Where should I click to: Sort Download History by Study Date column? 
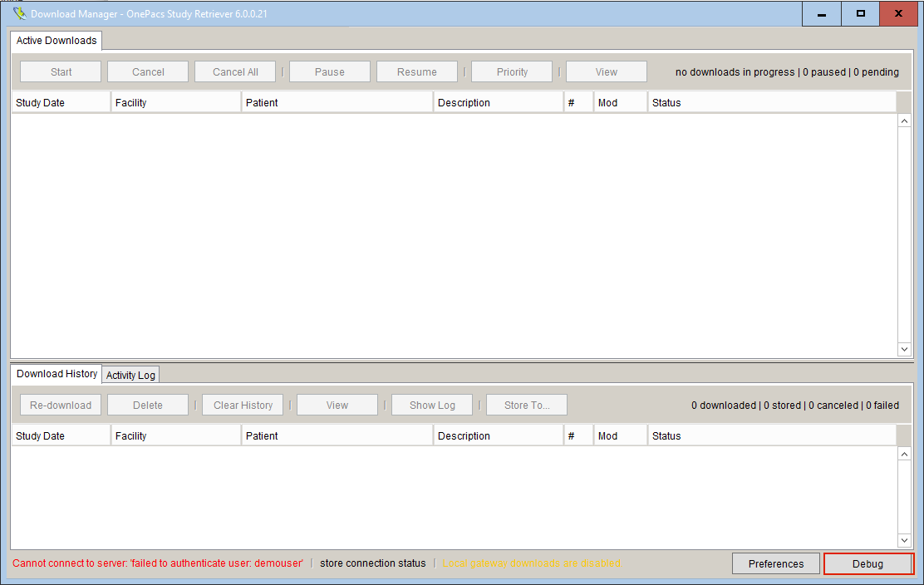pos(61,436)
